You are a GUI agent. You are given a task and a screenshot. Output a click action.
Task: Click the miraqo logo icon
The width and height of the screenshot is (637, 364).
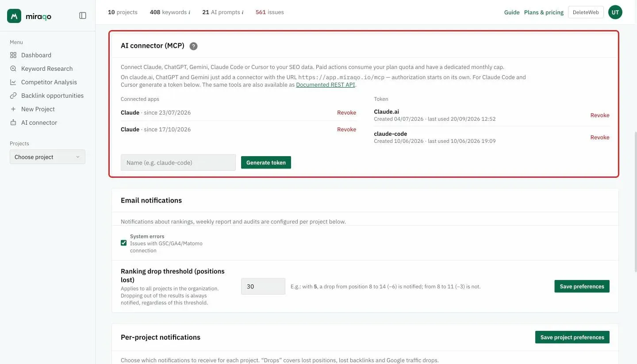pyautogui.click(x=14, y=16)
